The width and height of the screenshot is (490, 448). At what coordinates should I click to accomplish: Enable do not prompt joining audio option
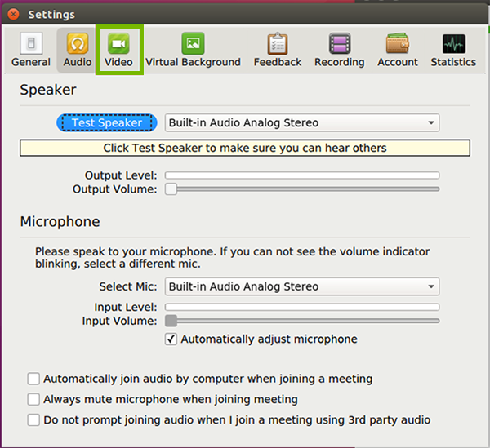pos(33,420)
